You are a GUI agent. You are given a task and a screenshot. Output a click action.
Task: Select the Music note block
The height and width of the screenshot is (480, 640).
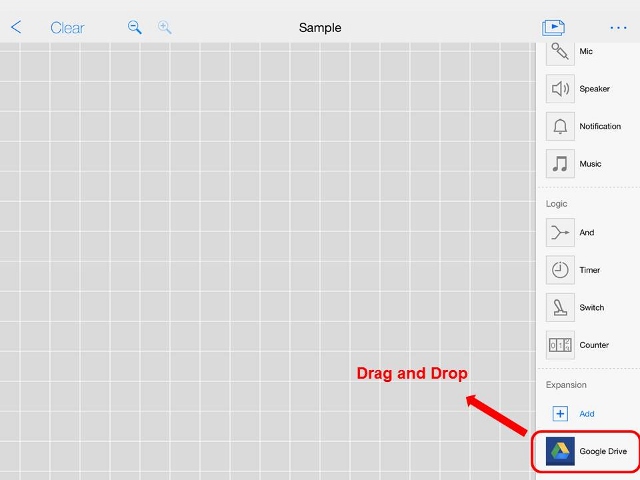click(560, 164)
